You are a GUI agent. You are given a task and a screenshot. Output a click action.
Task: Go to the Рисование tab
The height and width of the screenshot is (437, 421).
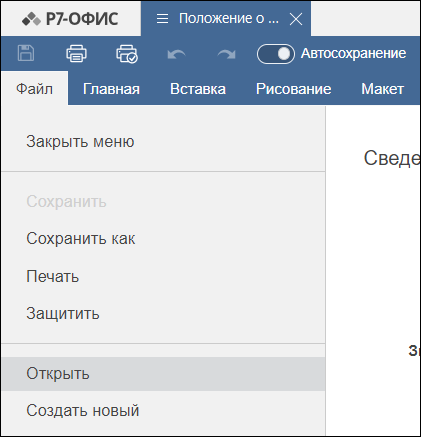293,89
